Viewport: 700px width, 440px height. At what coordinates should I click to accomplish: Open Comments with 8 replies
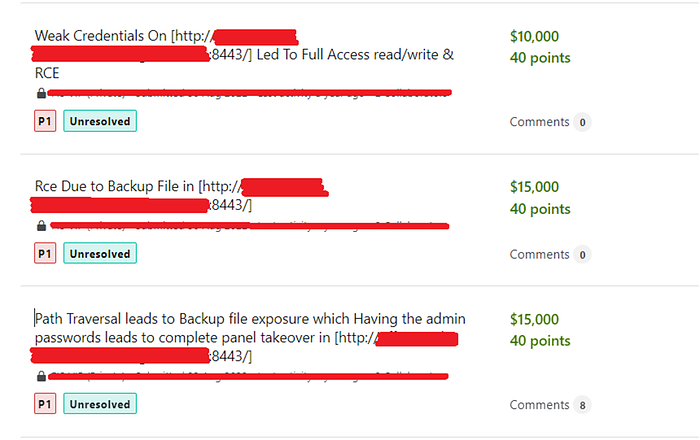click(539, 405)
